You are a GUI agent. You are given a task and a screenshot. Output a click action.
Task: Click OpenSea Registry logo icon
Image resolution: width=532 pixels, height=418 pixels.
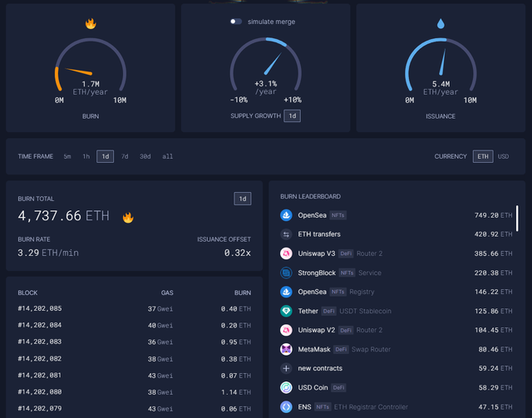coord(286,292)
